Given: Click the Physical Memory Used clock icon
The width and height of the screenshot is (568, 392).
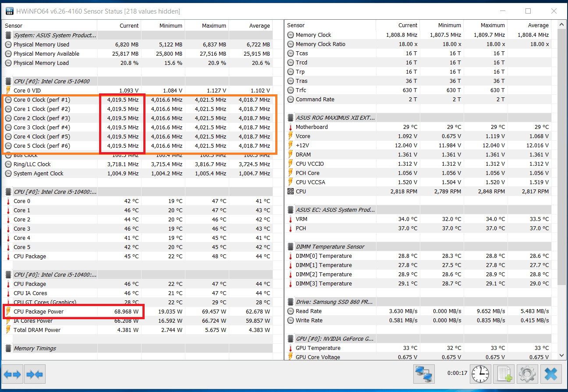Looking at the screenshot, I should (8, 44).
